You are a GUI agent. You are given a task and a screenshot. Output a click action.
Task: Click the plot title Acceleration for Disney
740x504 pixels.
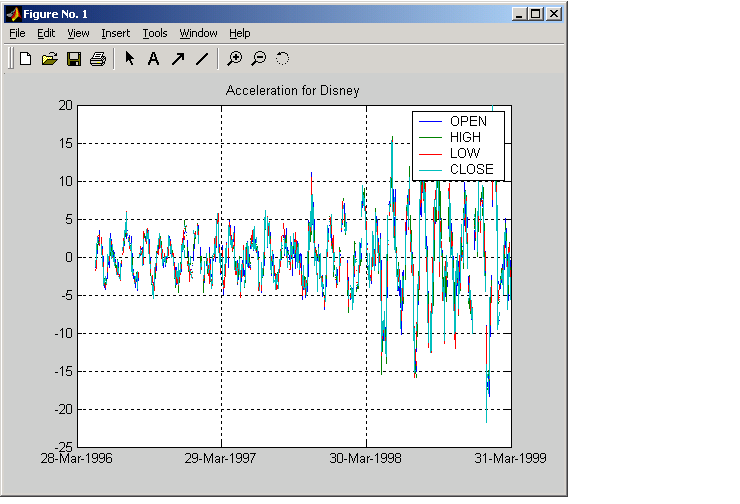(x=293, y=91)
